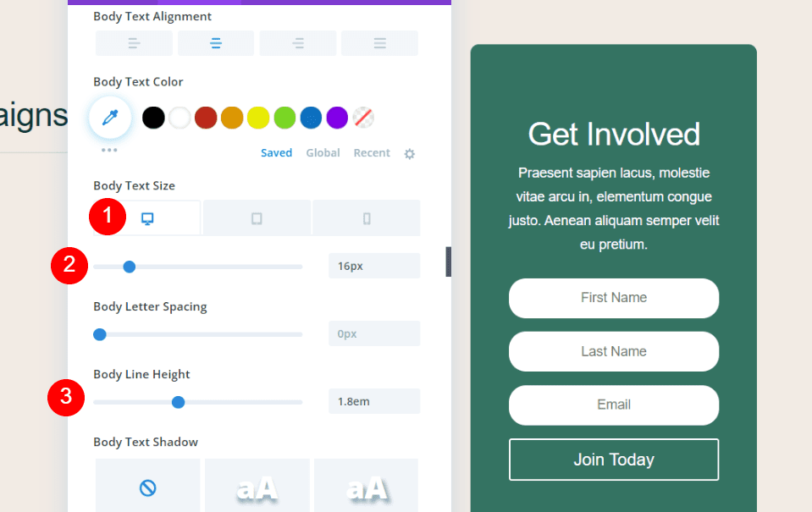Click the Get Involved heading
812x512 pixels.
pos(613,134)
